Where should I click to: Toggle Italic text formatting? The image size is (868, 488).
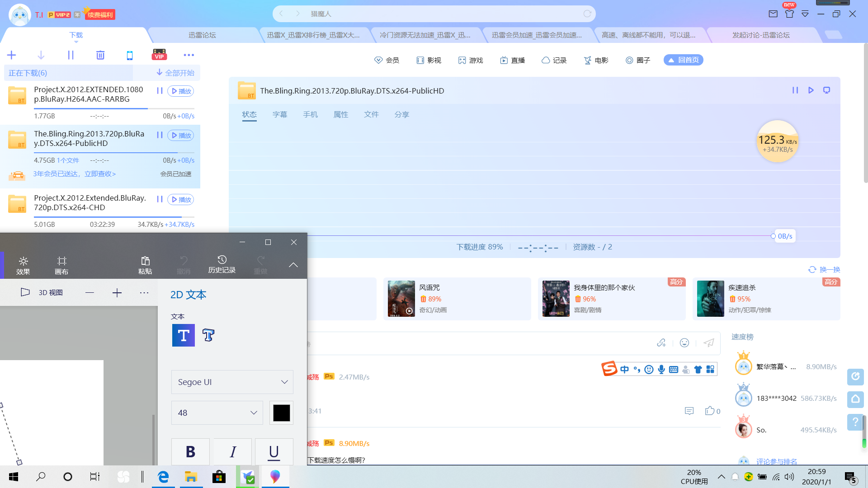point(232,451)
